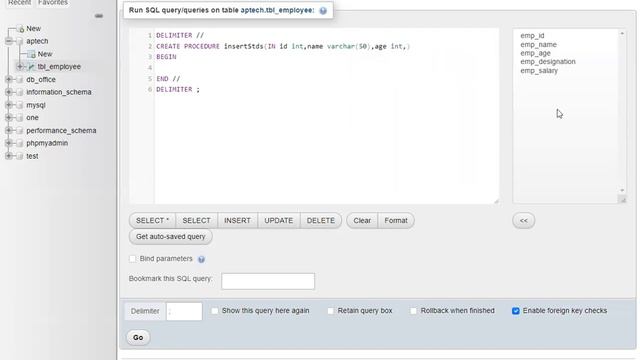Screen dimensions: 640x360
Task: Switch to the Recent tab
Action: point(19,3)
